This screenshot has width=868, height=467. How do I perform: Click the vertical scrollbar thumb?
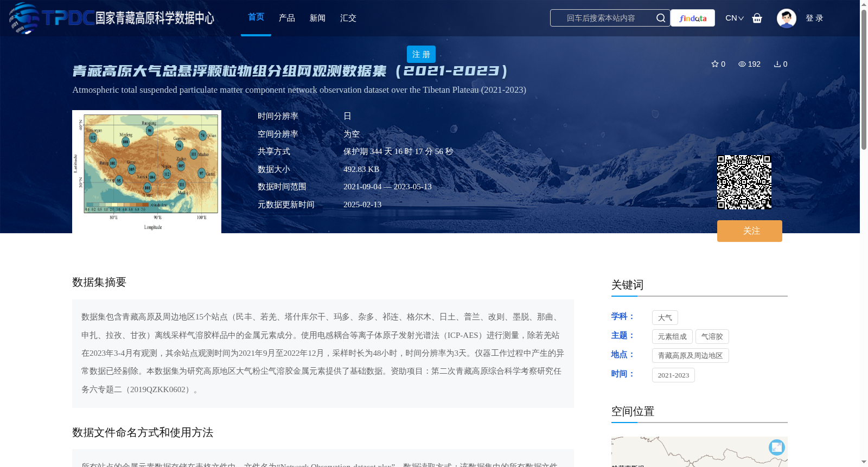(864, 79)
